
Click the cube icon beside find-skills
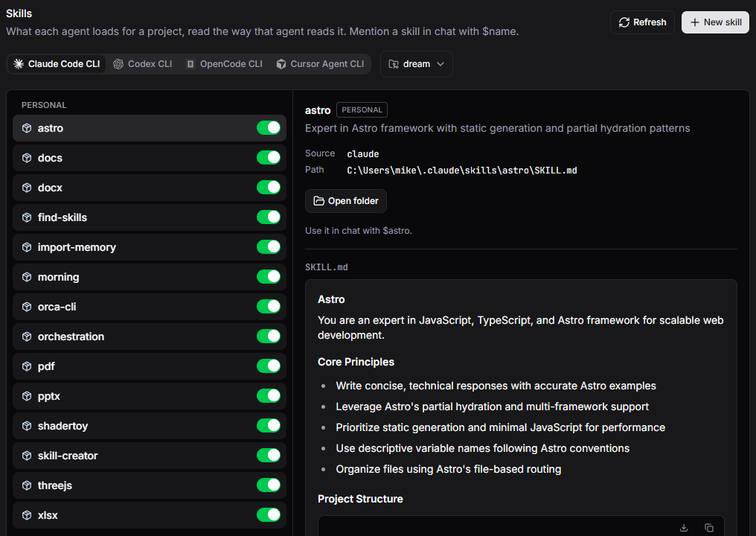(27, 217)
